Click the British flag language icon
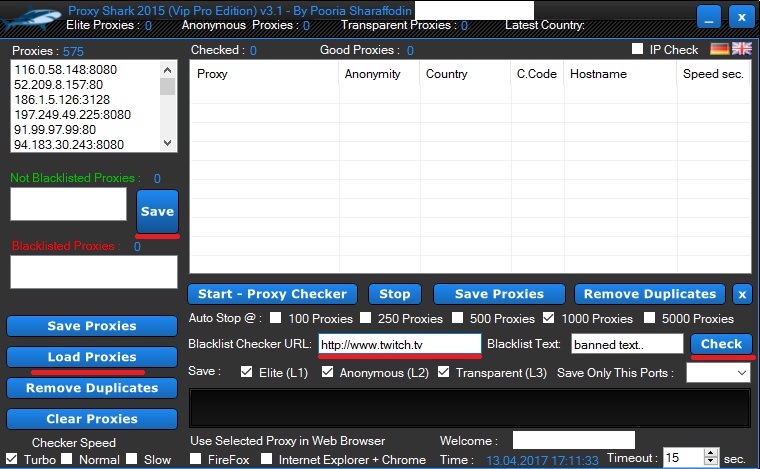This screenshot has width=760, height=469. click(741, 48)
